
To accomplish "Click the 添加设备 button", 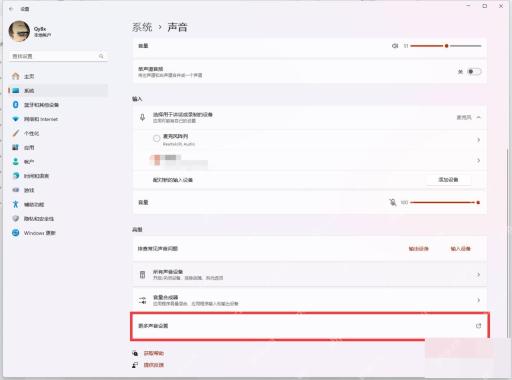I will click(448, 180).
